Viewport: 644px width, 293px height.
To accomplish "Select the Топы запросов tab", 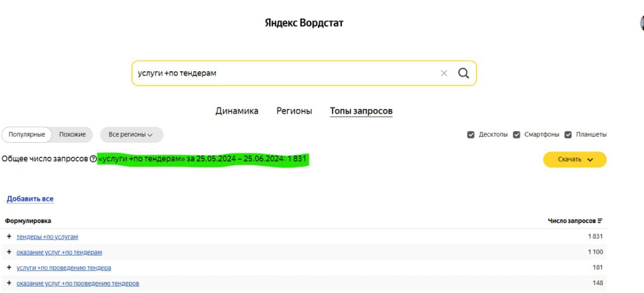I will coord(361,111).
